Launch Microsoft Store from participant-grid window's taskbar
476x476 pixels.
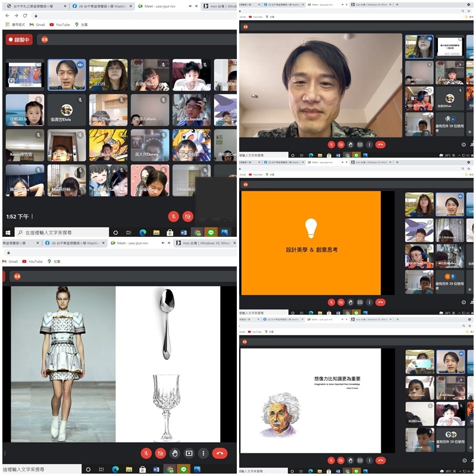tap(170, 233)
